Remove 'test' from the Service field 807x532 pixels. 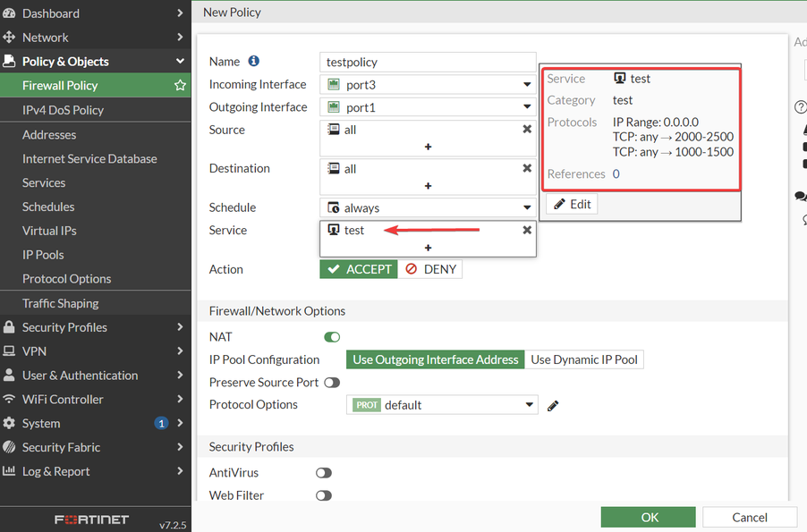click(x=527, y=230)
